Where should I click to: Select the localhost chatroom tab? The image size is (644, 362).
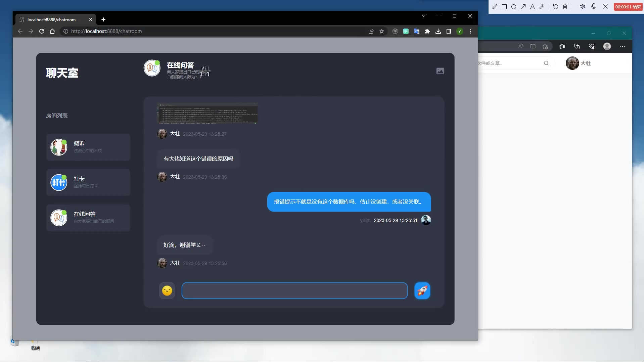pos(52,19)
